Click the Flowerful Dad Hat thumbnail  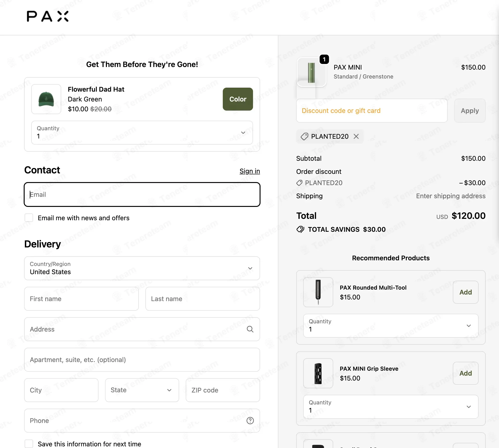46,99
